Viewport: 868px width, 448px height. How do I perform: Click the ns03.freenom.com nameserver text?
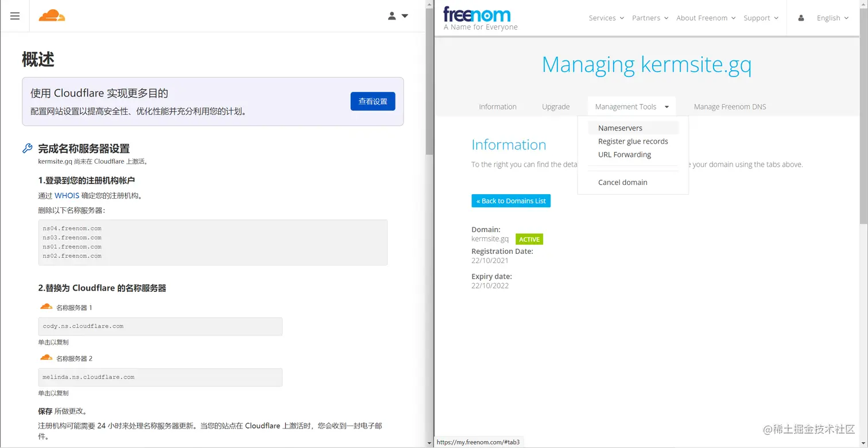[x=72, y=237]
